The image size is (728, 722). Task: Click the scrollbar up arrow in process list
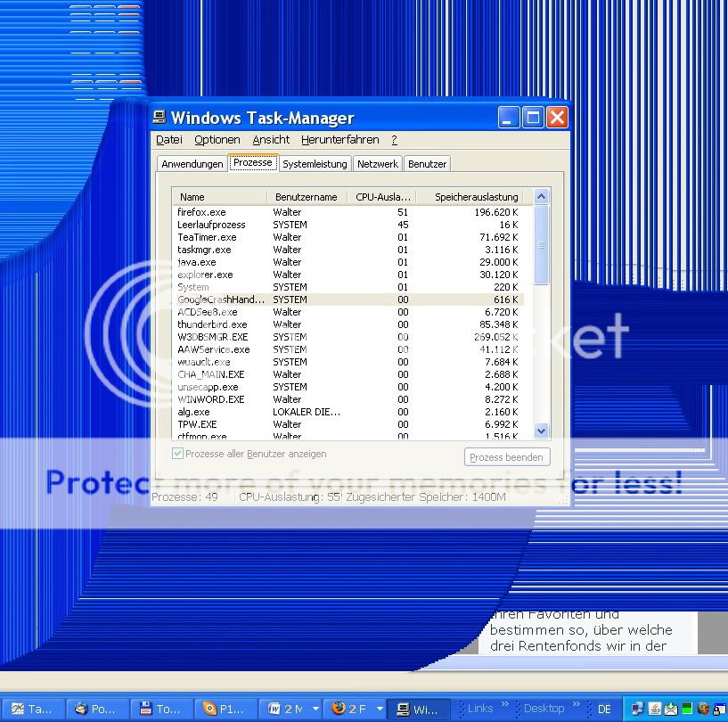pyautogui.click(x=541, y=196)
